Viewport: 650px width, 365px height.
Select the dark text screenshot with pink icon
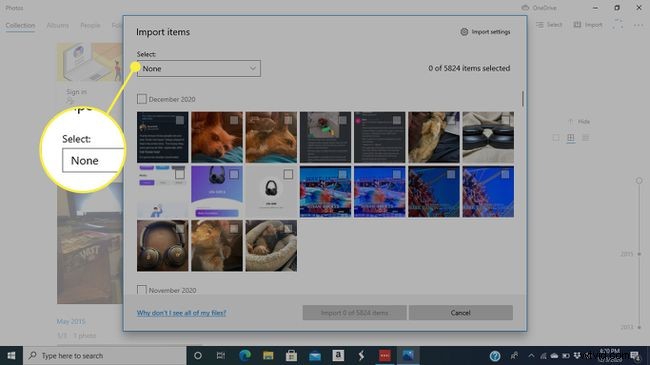coord(379,137)
